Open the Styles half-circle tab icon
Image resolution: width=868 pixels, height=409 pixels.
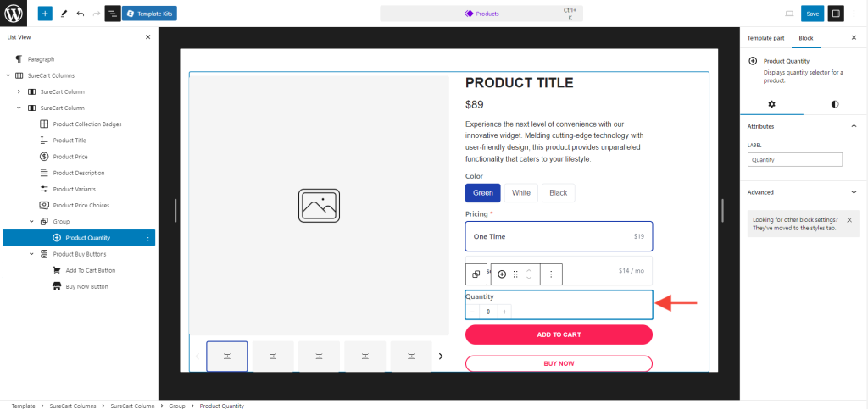[835, 104]
